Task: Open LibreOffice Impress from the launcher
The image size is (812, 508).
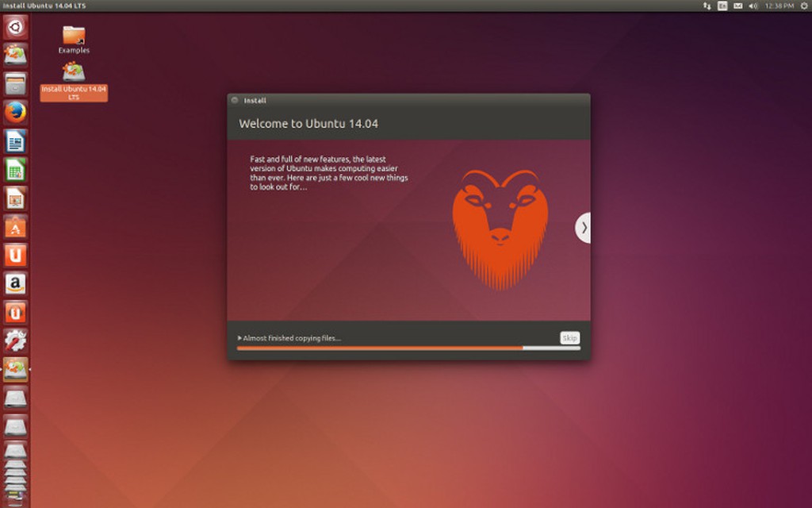Action: point(15,198)
